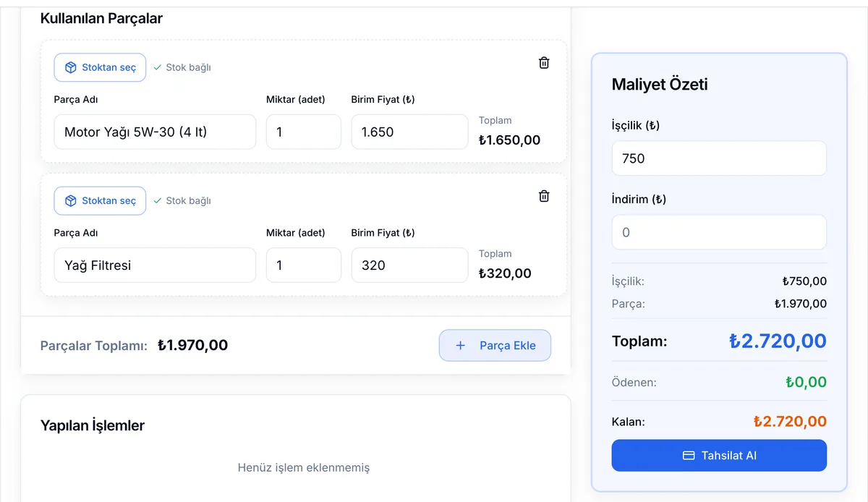Delete the Yağ Filtresi part row

(x=544, y=196)
